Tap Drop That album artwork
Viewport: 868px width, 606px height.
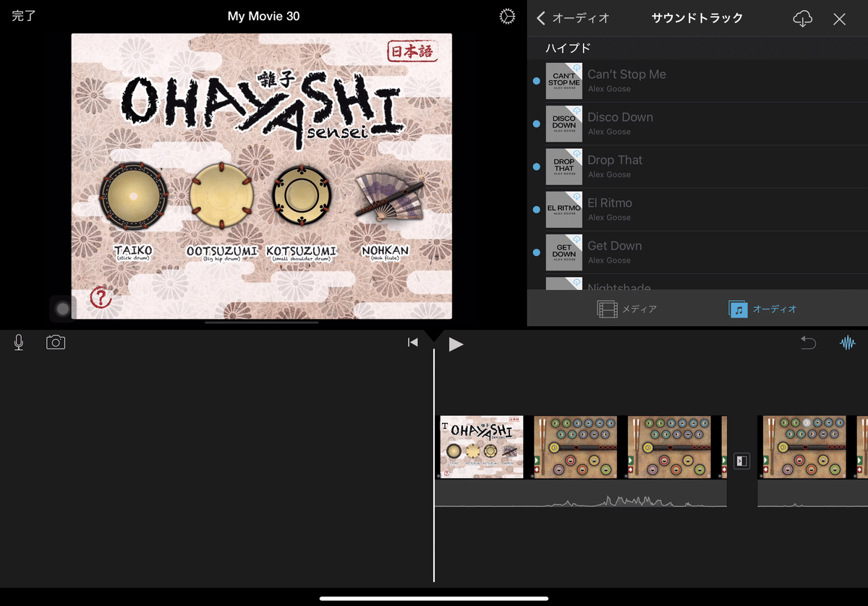pos(564,166)
